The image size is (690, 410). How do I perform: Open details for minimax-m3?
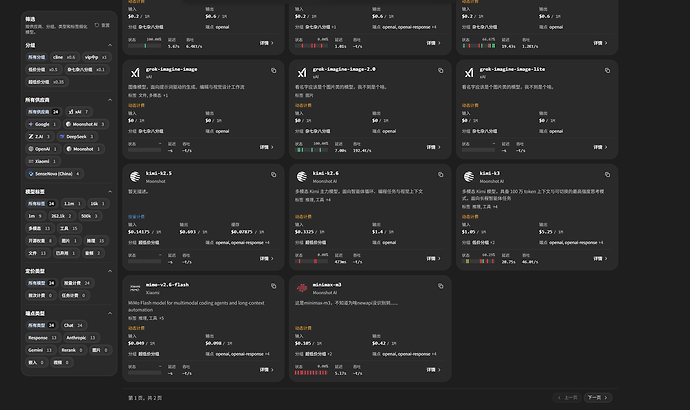coord(433,370)
